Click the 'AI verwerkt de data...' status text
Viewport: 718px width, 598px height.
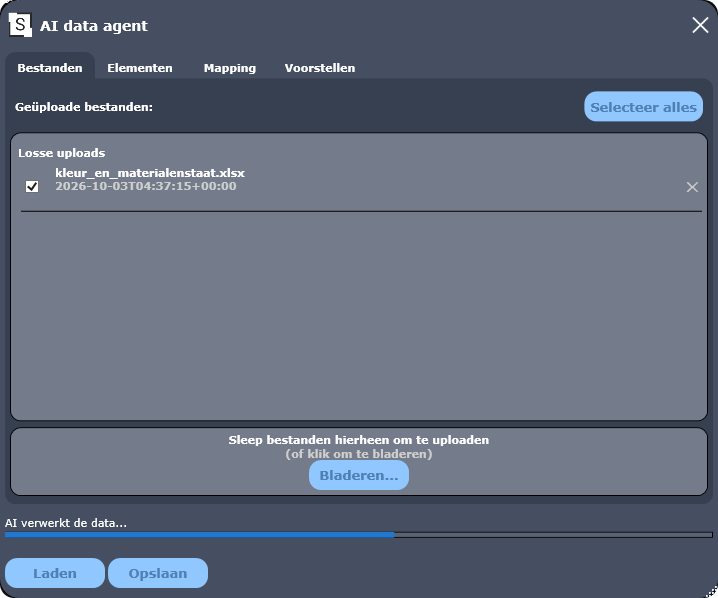click(65, 523)
